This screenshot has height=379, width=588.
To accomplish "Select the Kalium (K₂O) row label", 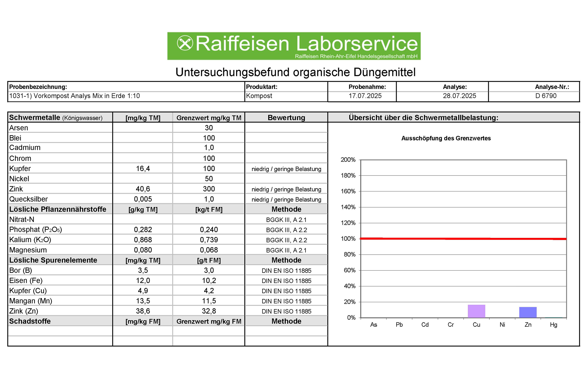I will click(x=30, y=240).
